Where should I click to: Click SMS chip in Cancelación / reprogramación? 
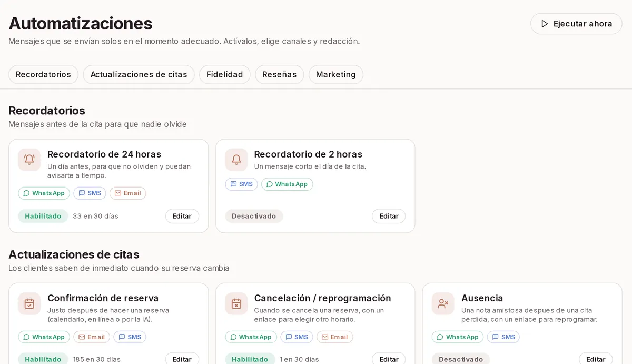(297, 337)
